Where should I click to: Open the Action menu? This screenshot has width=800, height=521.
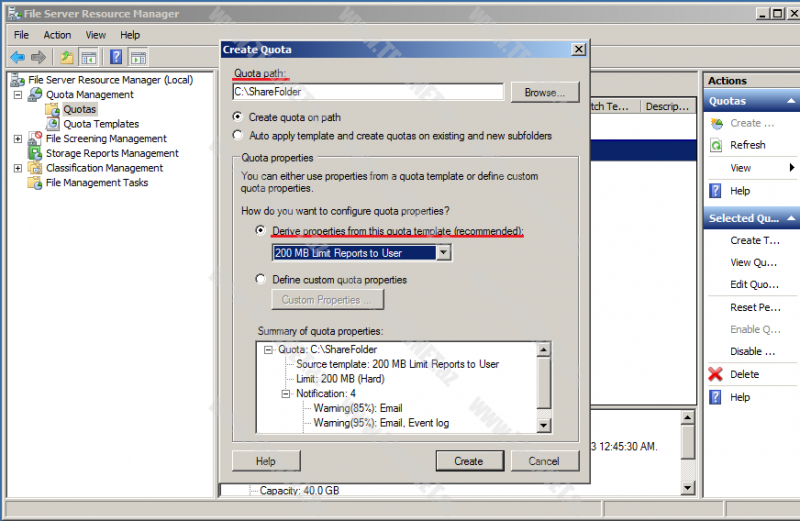[57, 35]
